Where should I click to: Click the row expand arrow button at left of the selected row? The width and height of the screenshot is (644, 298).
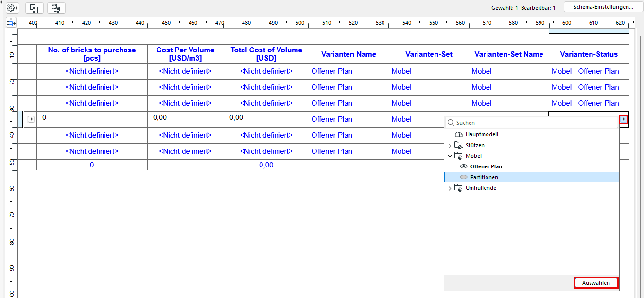tap(31, 119)
